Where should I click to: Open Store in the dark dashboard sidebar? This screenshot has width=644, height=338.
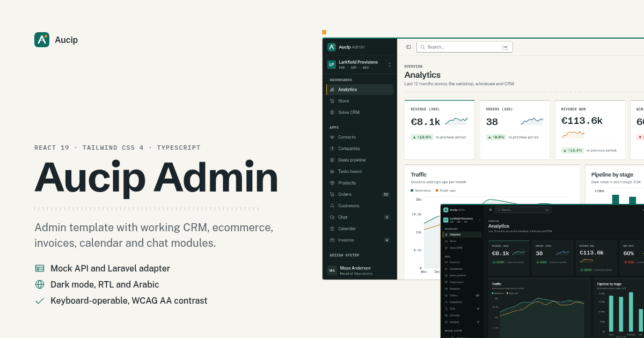[x=462, y=241]
